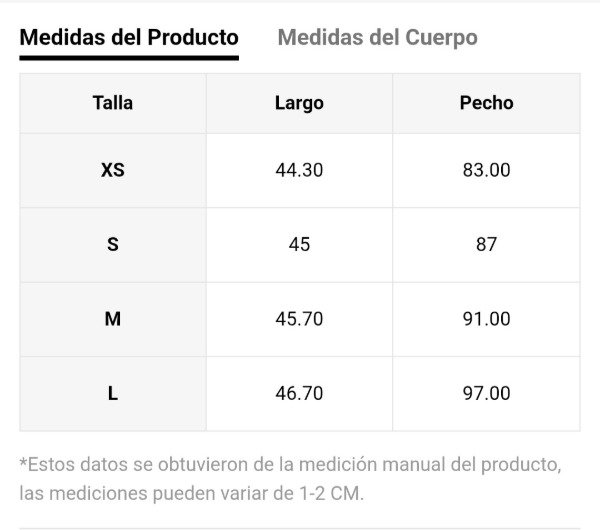Click the Pecho column header
This screenshot has height=530, width=600.
[x=486, y=103]
